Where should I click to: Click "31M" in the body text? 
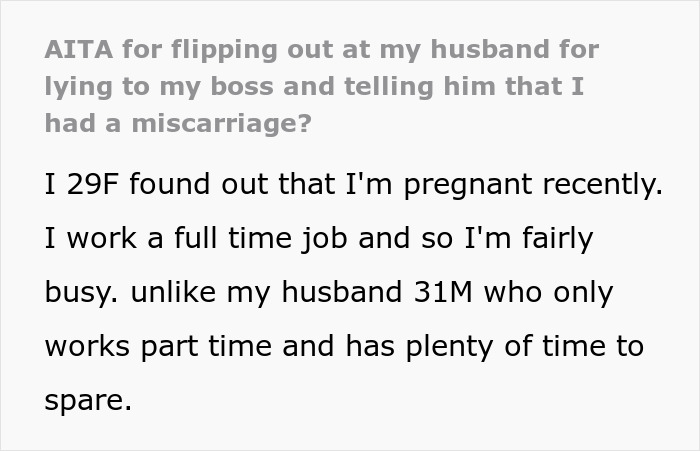pos(443,292)
